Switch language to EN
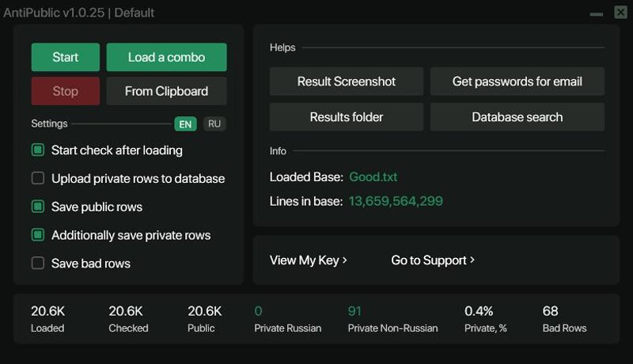Viewport: 633px width, 364px height. pos(185,124)
